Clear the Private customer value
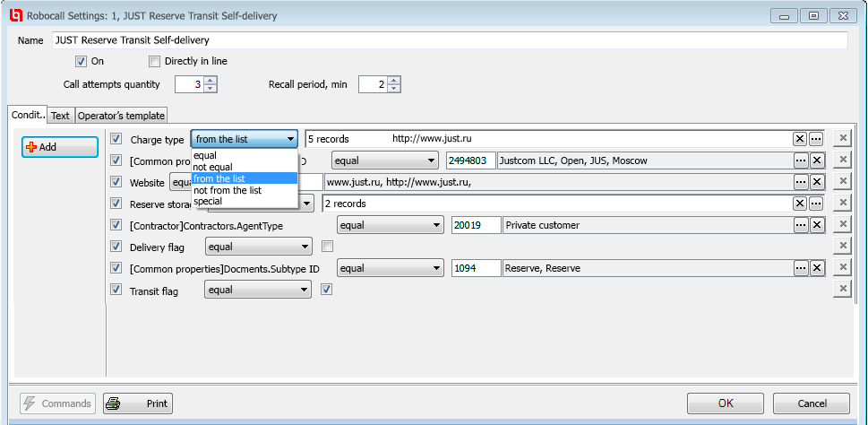This screenshot has height=425, width=868. 816,225
